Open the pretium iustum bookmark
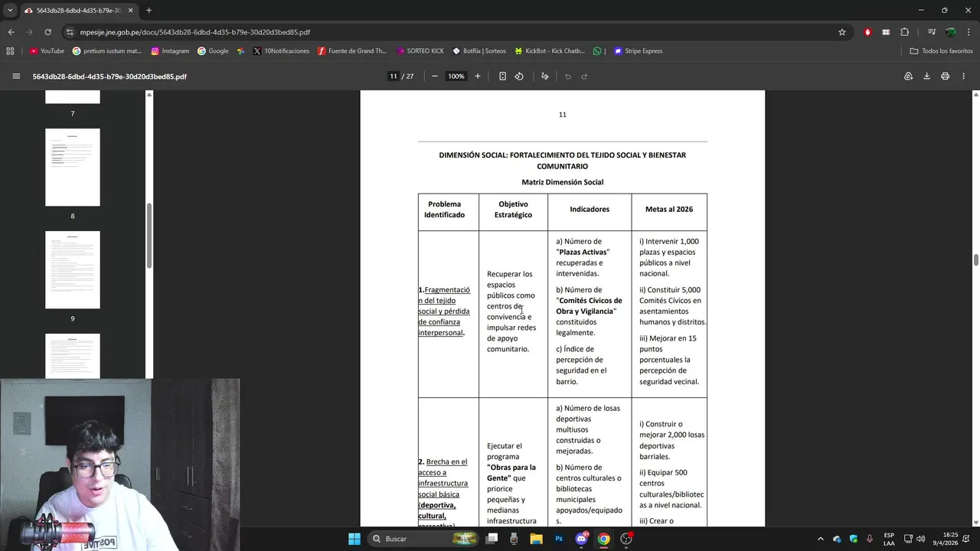Screen dimensions: 980x551 click(x=107, y=51)
